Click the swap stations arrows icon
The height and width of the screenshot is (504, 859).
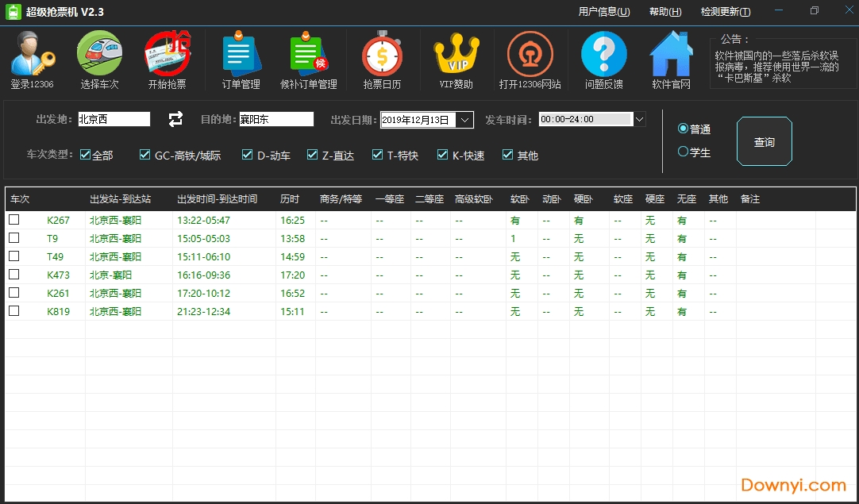point(175,119)
